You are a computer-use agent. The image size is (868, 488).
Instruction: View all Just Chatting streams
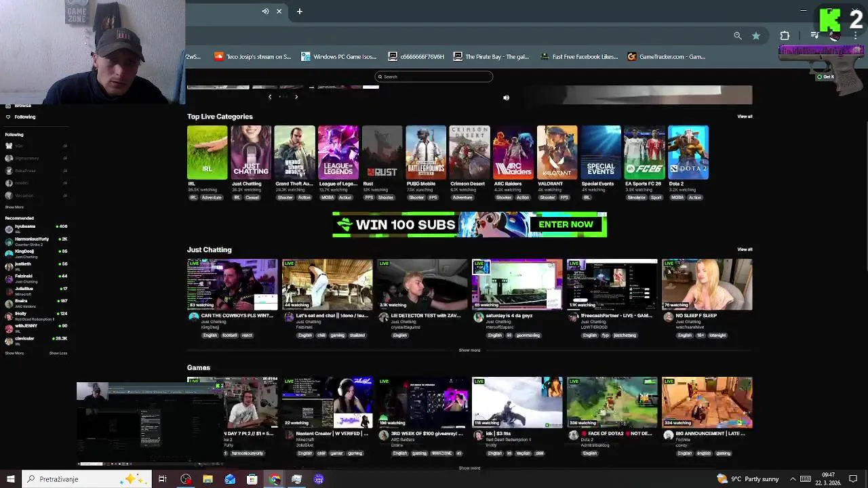(x=745, y=249)
